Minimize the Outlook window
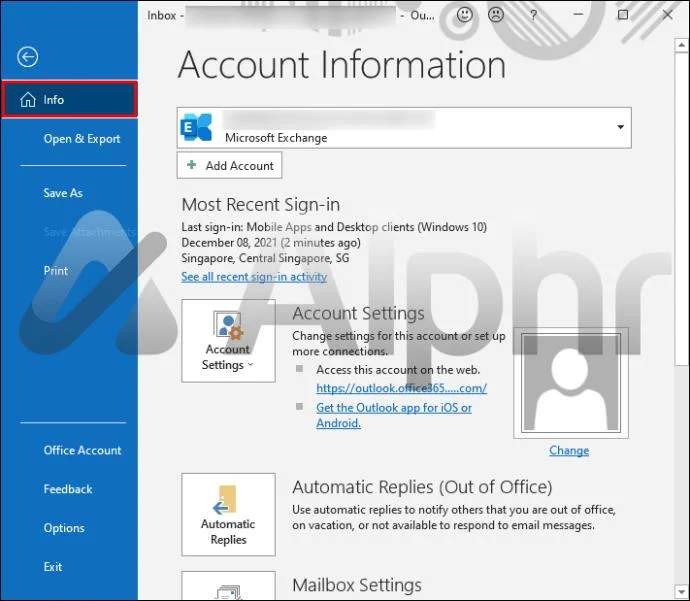 point(578,15)
